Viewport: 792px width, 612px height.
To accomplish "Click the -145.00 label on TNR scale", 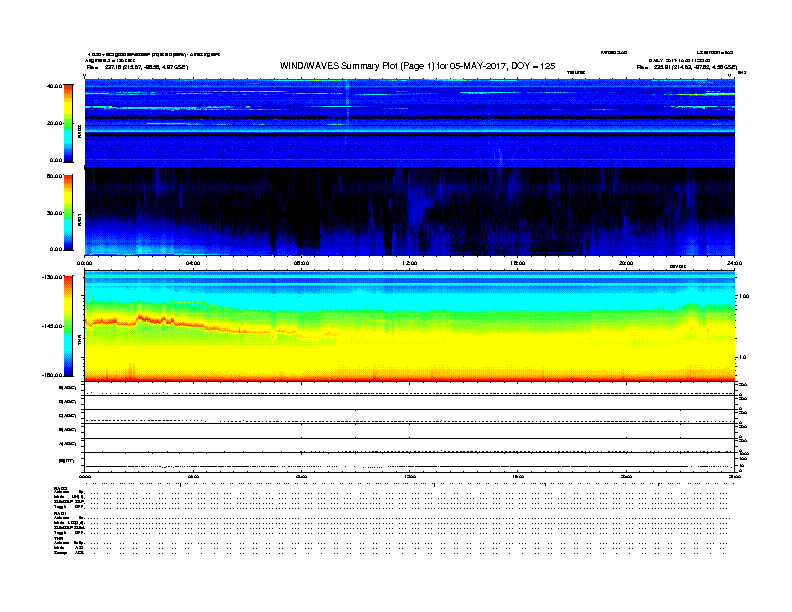I will 52,326.
